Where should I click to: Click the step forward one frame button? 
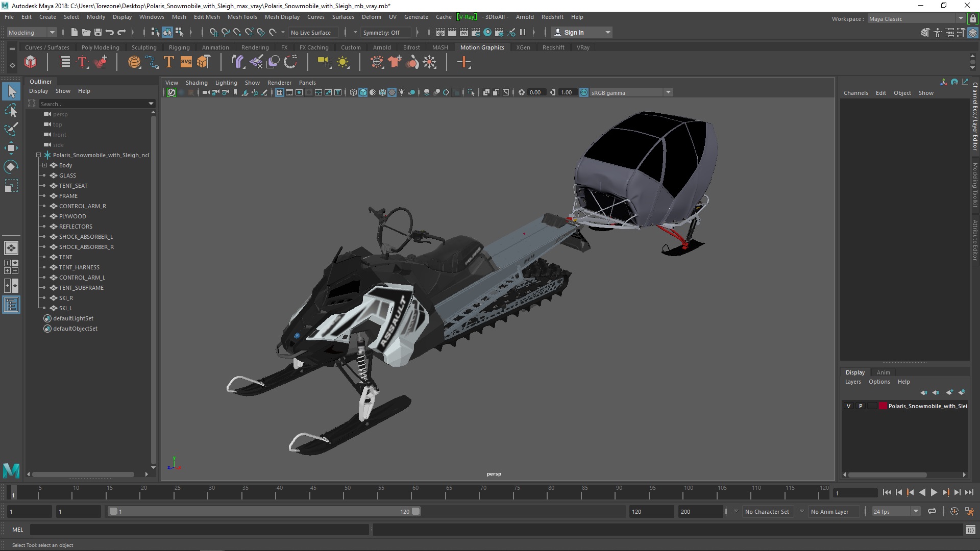[x=957, y=492]
